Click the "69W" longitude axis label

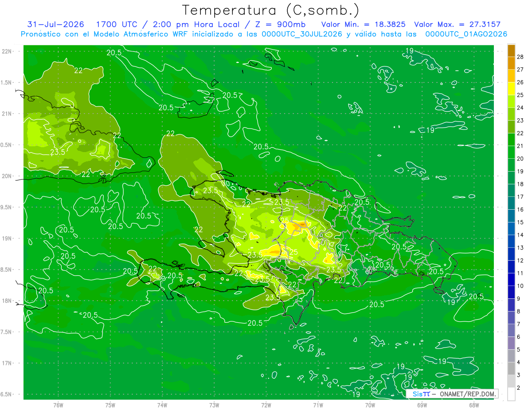click(422, 405)
